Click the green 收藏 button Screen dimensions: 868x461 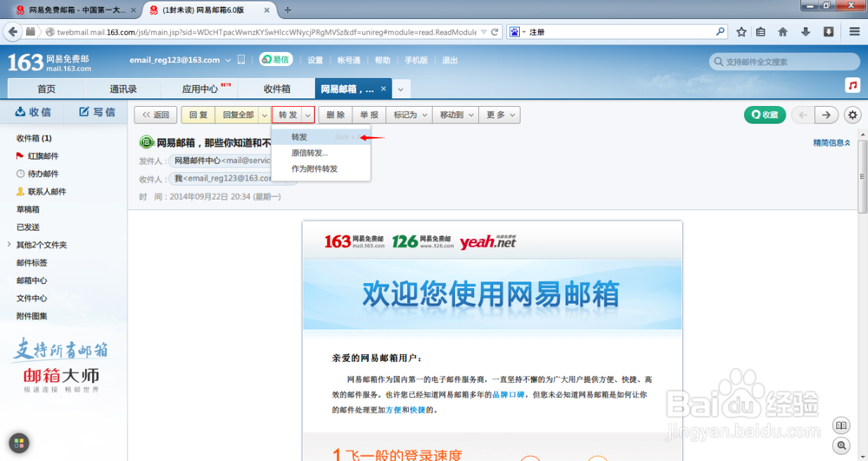(765, 115)
